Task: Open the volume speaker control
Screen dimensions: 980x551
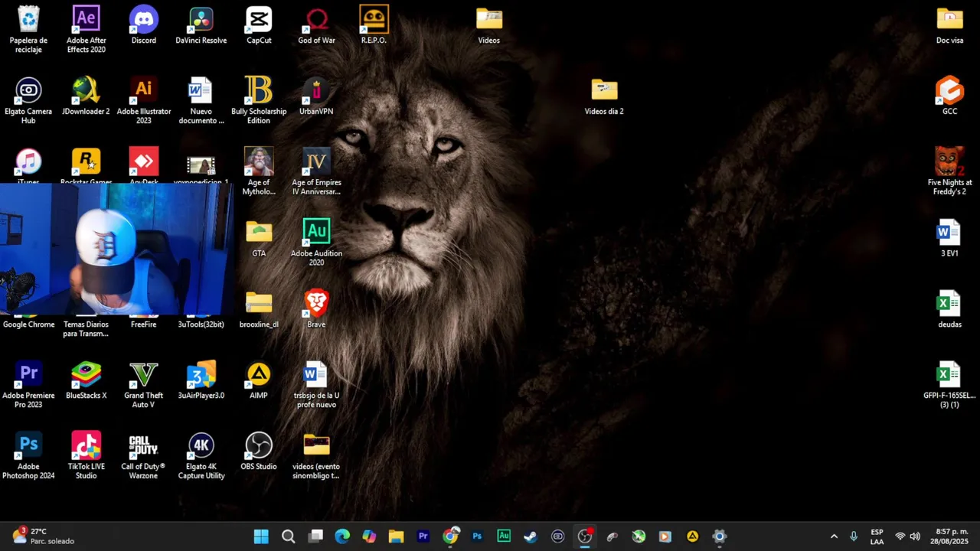Action: 915,536
